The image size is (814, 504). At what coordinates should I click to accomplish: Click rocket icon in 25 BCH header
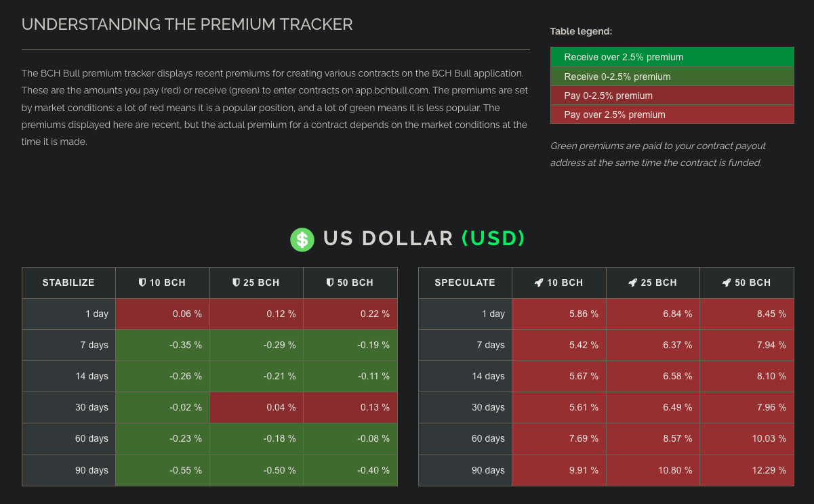tap(632, 282)
